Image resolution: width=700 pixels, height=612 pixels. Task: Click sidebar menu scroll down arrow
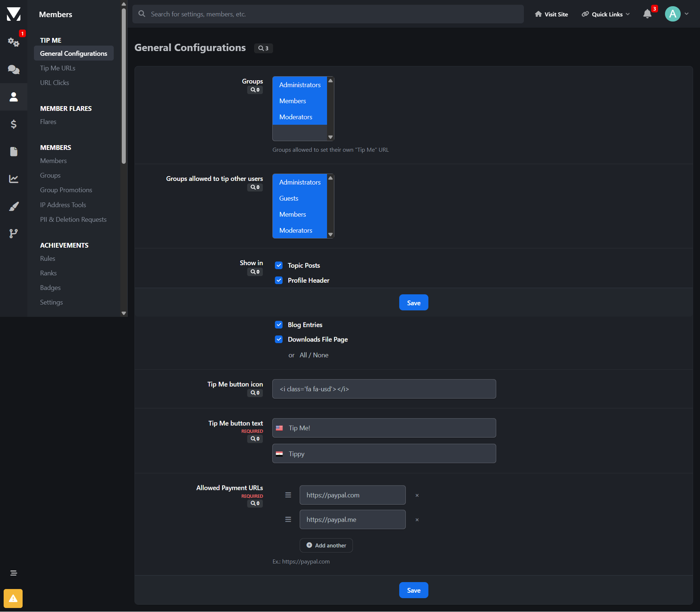click(x=124, y=313)
